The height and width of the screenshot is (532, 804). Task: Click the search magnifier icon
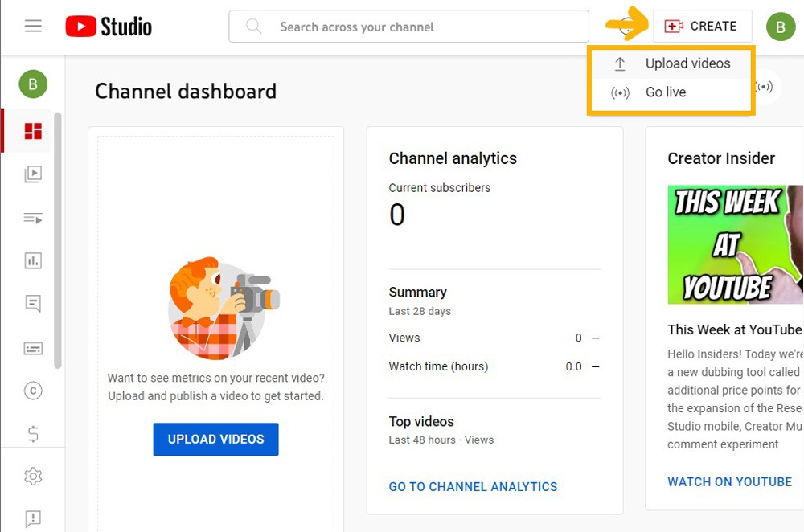(253, 27)
